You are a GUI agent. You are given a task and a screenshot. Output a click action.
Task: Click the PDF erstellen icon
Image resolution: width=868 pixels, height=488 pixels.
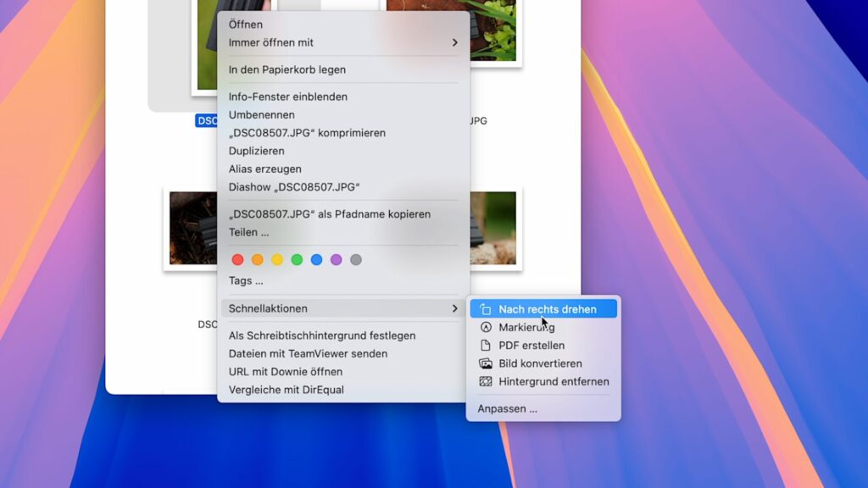click(485, 345)
